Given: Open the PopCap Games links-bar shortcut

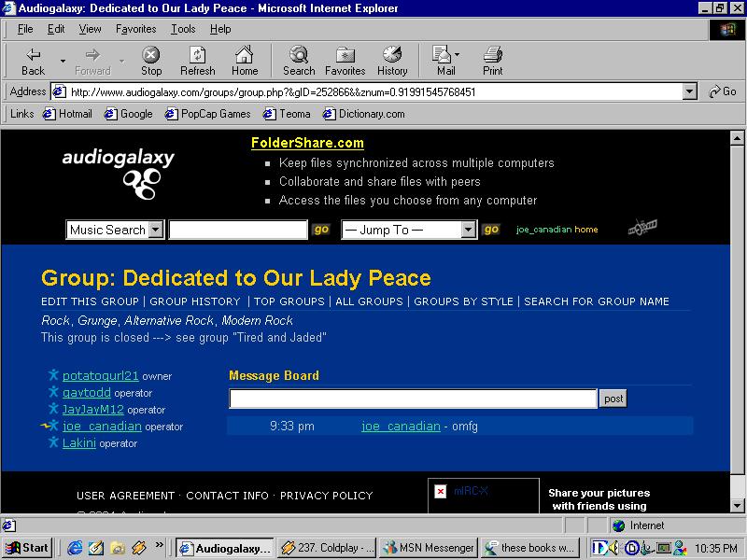Looking at the screenshot, I should 207,114.
